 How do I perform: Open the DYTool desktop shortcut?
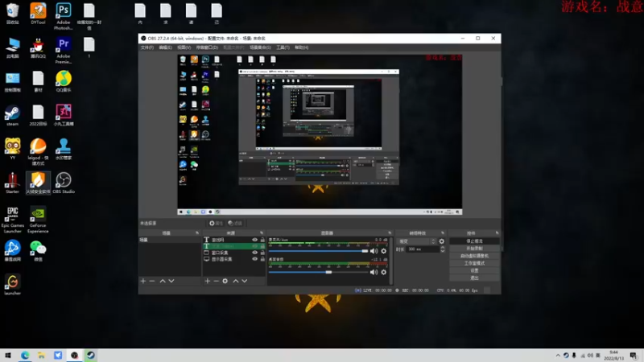38,14
